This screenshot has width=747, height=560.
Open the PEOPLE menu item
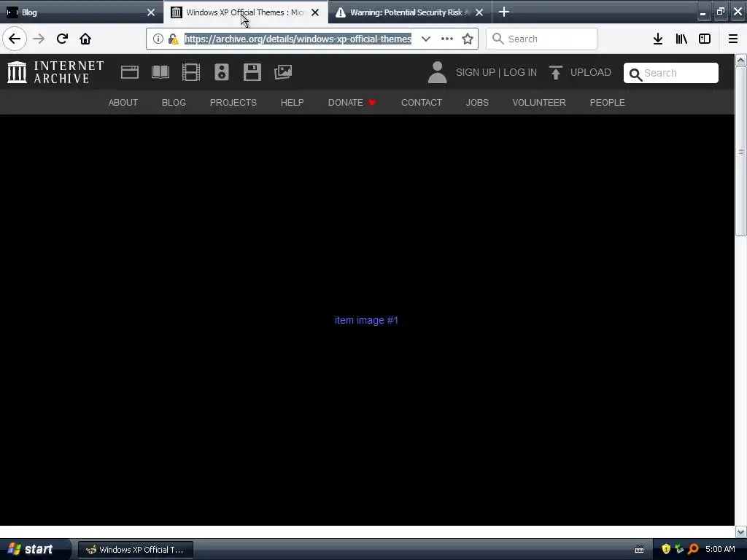coord(608,102)
